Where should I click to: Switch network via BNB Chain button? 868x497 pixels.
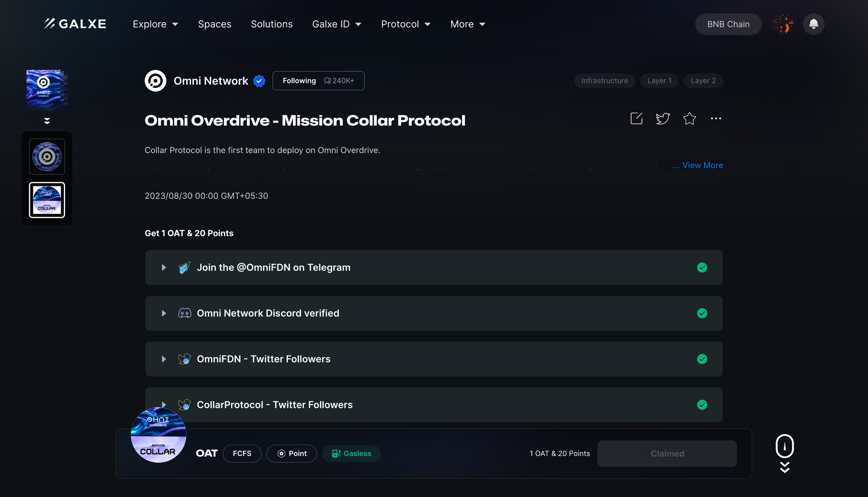pos(728,24)
